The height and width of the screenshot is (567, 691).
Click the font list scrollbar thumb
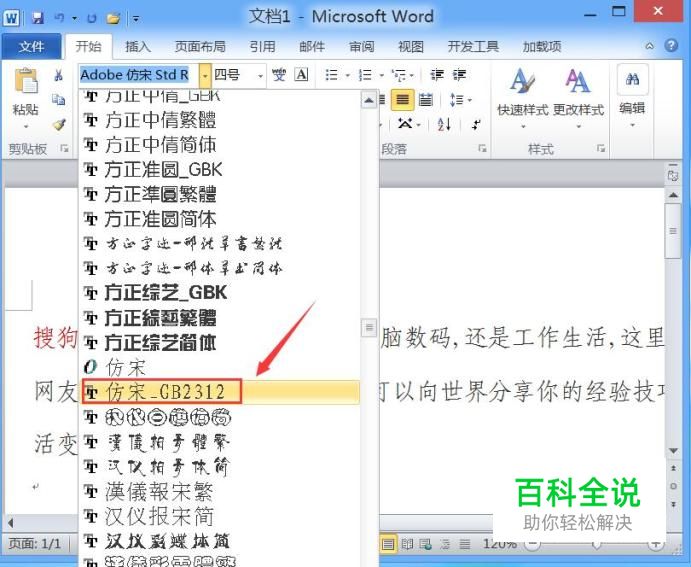[369, 327]
